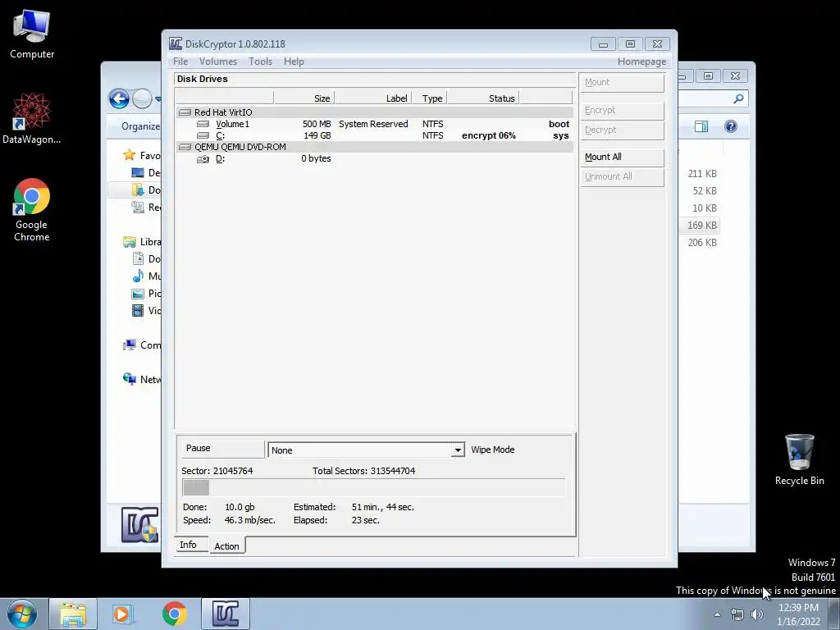Open the Volumes menu
840x630 pixels.
pyautogui.click(x=218, y=62)
